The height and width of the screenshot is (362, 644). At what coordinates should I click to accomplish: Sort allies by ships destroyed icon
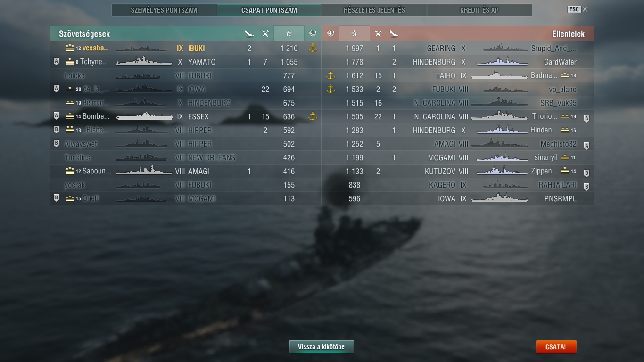click(x=249, y=33)
